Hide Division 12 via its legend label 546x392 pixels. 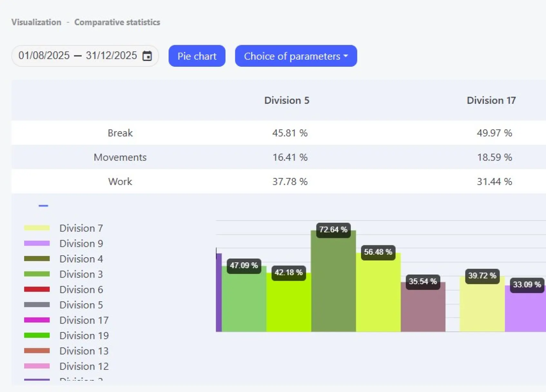(84, 367)
